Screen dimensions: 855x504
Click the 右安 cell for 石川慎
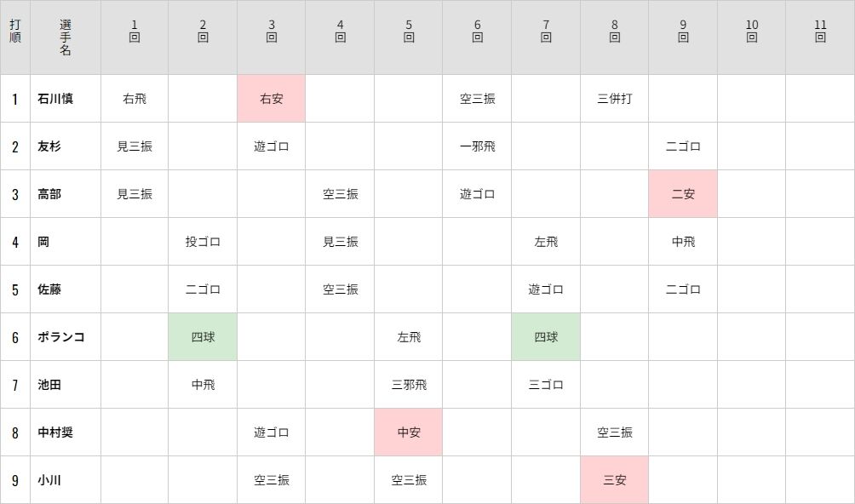point(271,99)
